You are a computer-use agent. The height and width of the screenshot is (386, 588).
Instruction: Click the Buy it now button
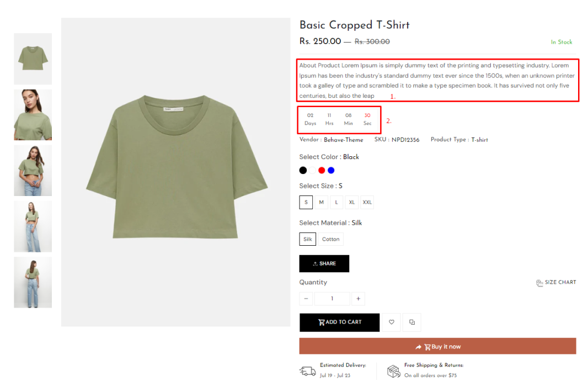[x=437, y=346]
